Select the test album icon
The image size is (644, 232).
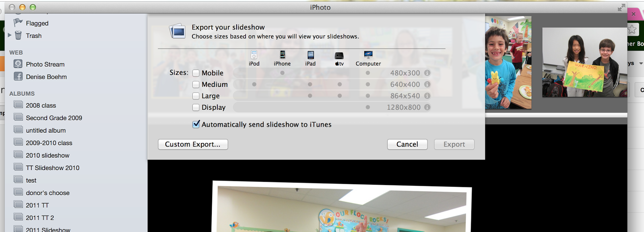(x=18, y=180)
